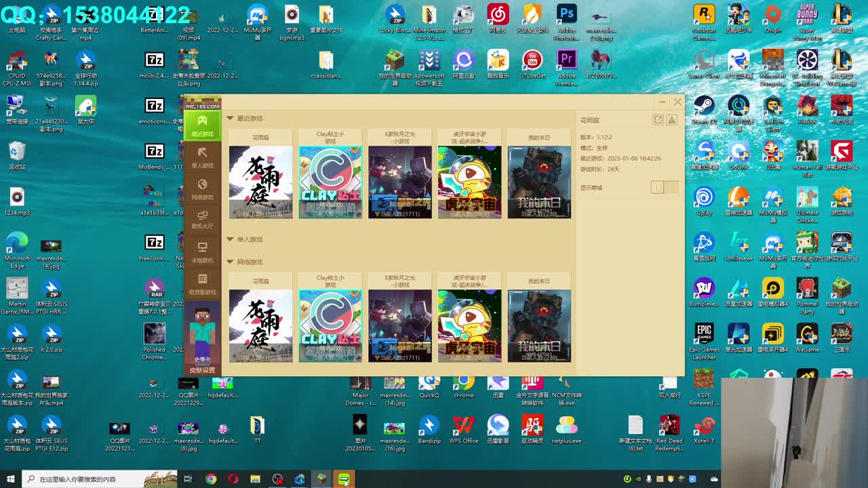Select the Adobe Photoshop desktop icon
Viewport: 868px width, 488px height.
pyautogui.click(x=566, y=22)
